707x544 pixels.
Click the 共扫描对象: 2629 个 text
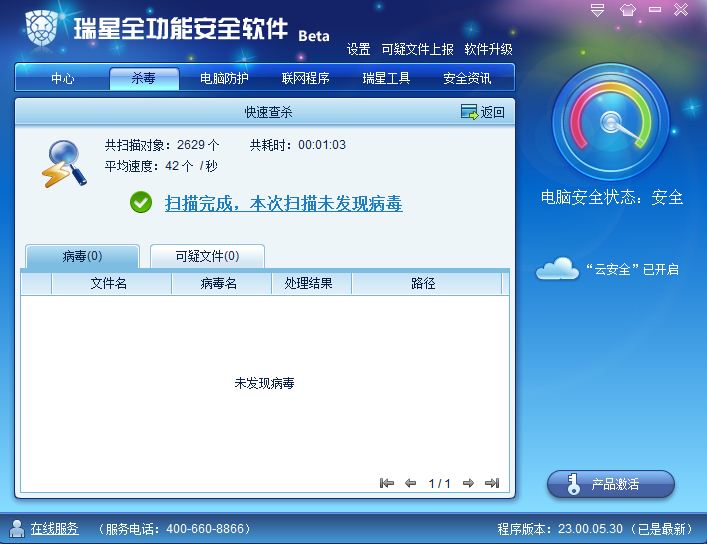coord(162,145)
